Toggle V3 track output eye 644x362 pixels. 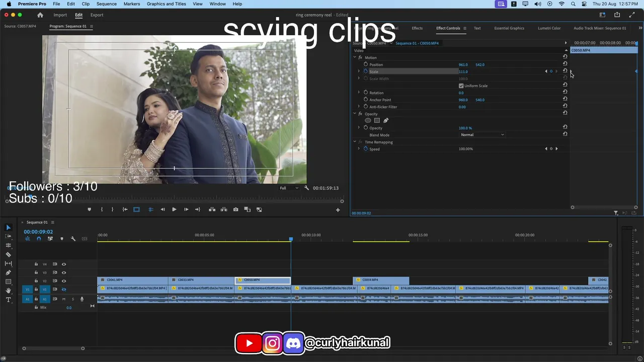tap(63, 273)
